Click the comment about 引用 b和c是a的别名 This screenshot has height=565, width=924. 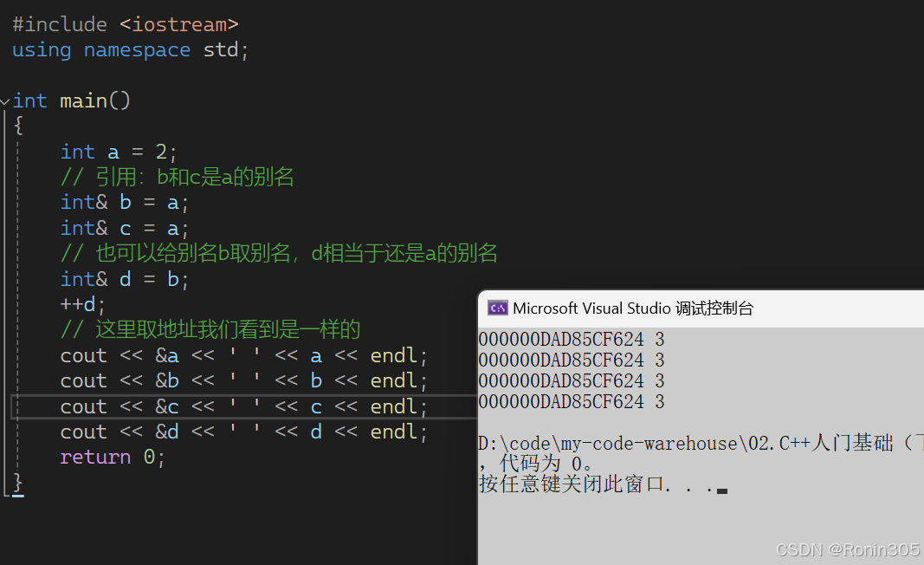click(x=177, y=177)
